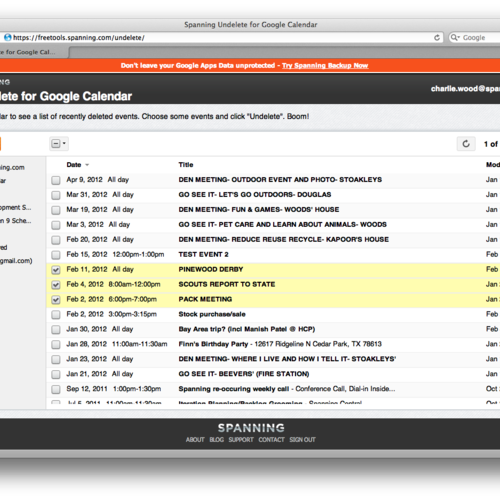Viewport: 500px width, 500px height.
Task: Select the TEST EVENT 2 title
Action: pyautogui.click(x=203, y=254)
